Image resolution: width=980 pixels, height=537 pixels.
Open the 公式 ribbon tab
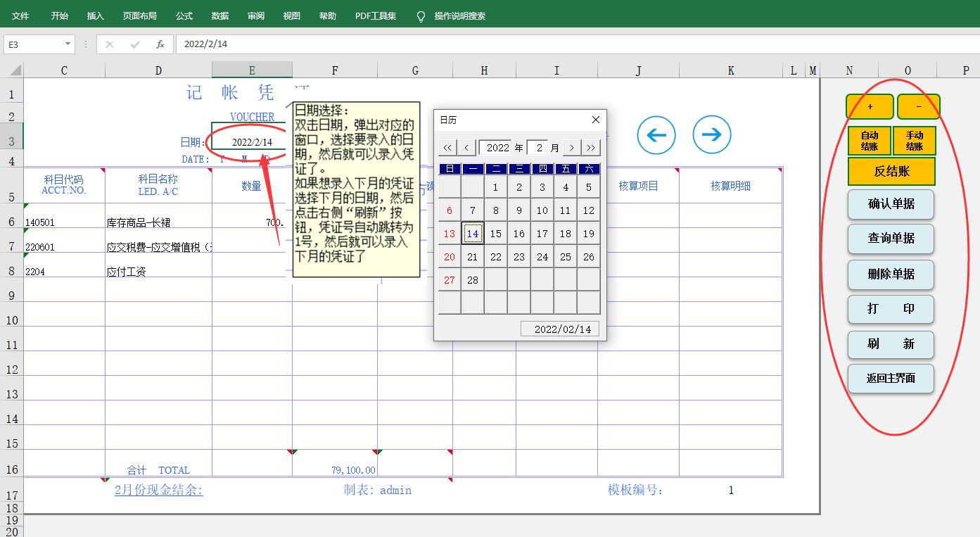click(184, 15)
